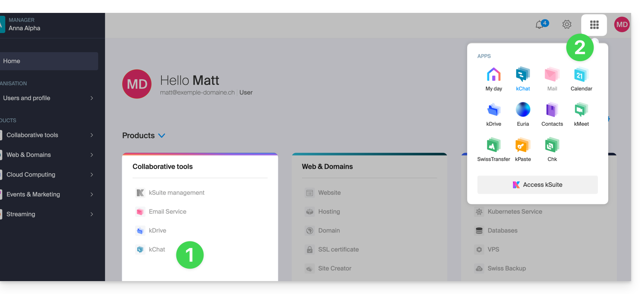
Task: Open Chk app
Action: point(552,149)
